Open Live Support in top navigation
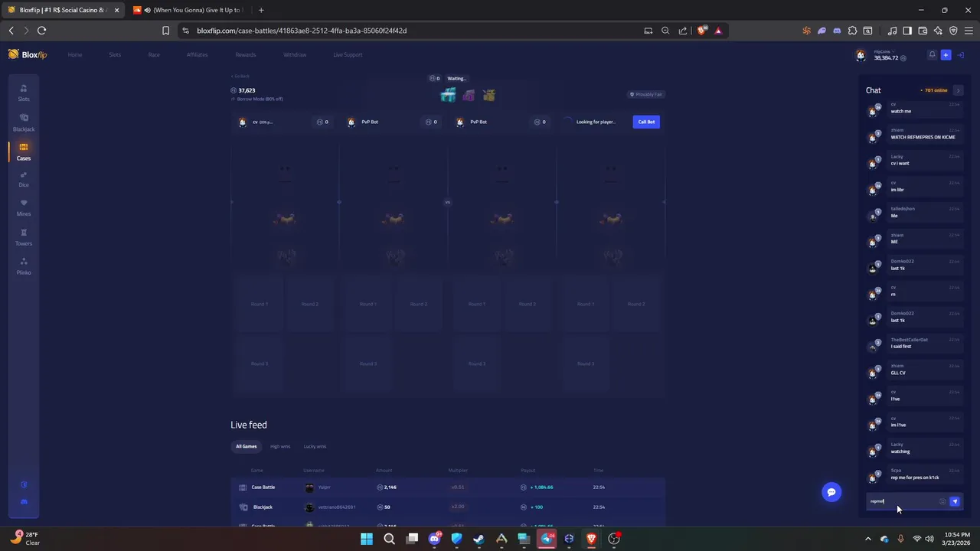 tap(348, 55)
